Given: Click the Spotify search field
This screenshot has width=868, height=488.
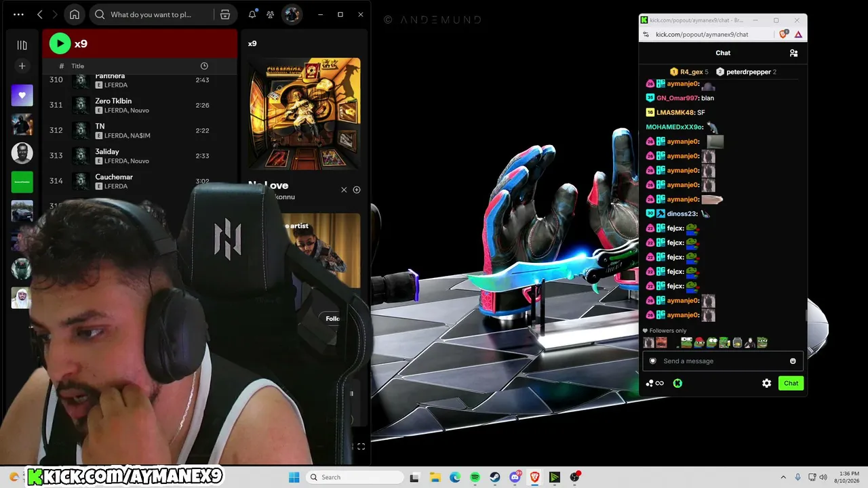Looking at the screenshot, I should click(x=151, y=14).
